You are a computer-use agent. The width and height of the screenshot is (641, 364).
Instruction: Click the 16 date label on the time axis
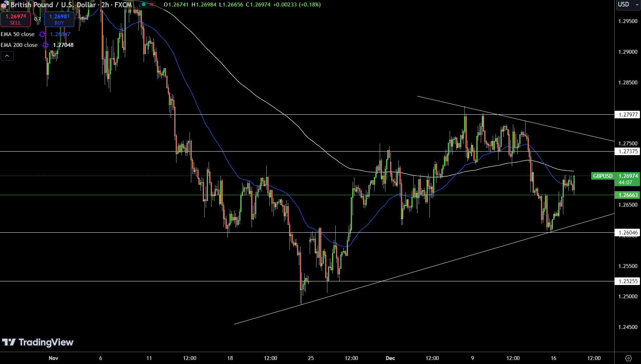(x=553, y=358)
